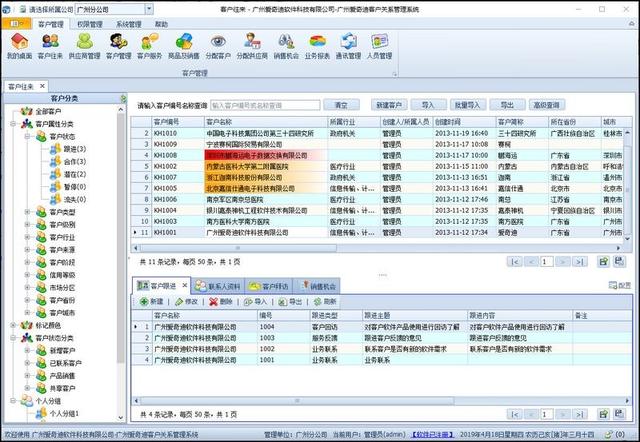Image resolution: width=640 pixels, height=442 pixels.
Task: Select 合作(3) customer status
Action: point(75,162)
